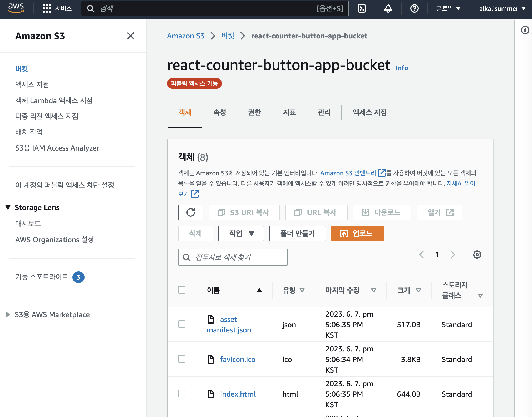The height and width of the screenshot is (417, 532).
Task: Toggle the select-all objects checkbox
Action: point(182,290)
